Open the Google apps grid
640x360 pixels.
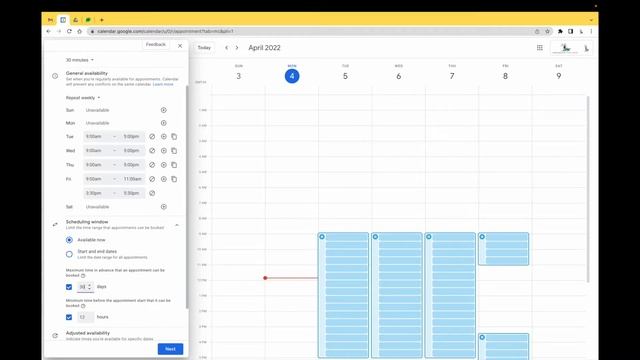pyautogui.click(x=540, y=48)
